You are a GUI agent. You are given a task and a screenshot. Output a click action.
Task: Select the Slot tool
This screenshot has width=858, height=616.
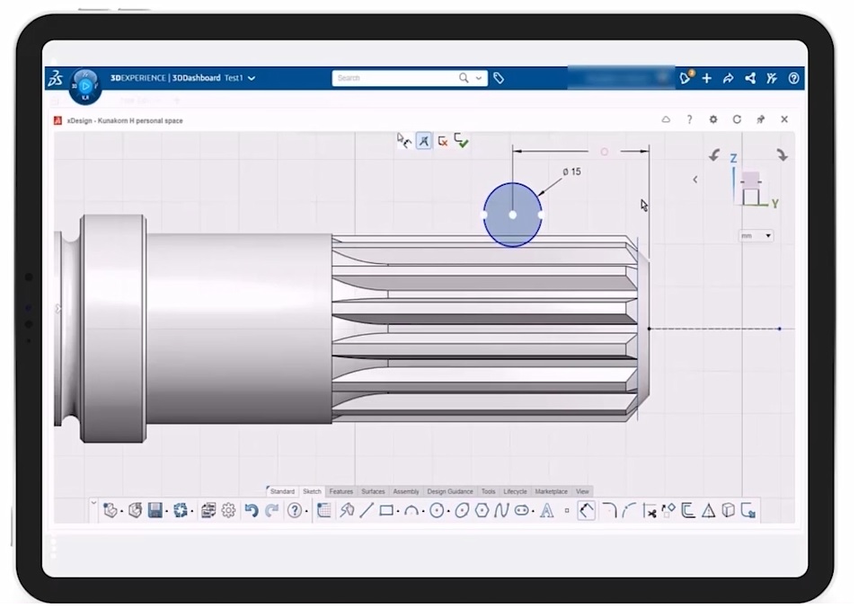522,510
